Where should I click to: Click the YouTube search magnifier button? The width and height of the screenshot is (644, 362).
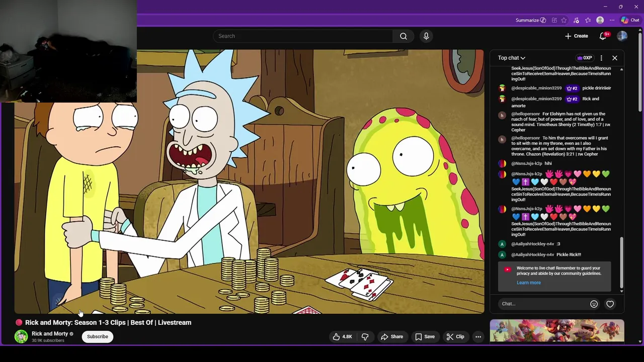[404, 36]
